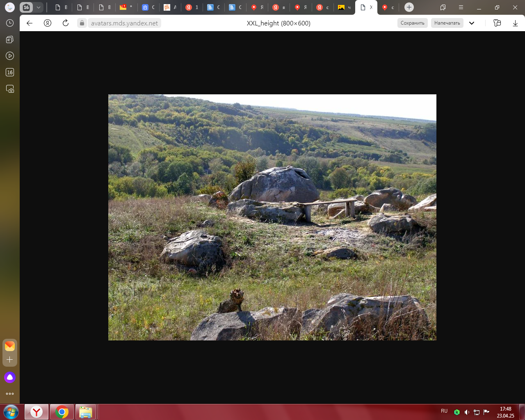
Task: Open a new tab with the plus button
Action: 409,7
